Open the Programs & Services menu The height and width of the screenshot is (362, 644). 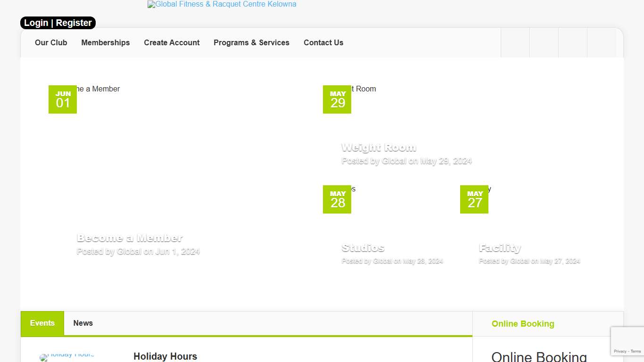point(251,42)
